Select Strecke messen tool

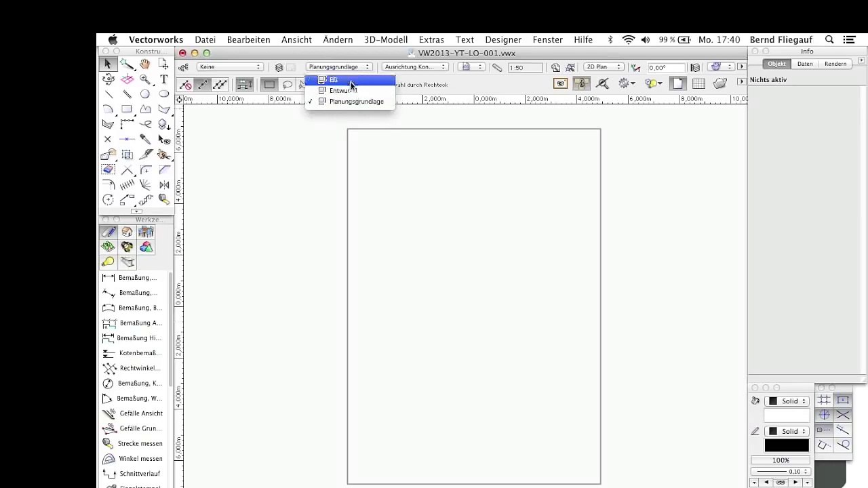132,443
